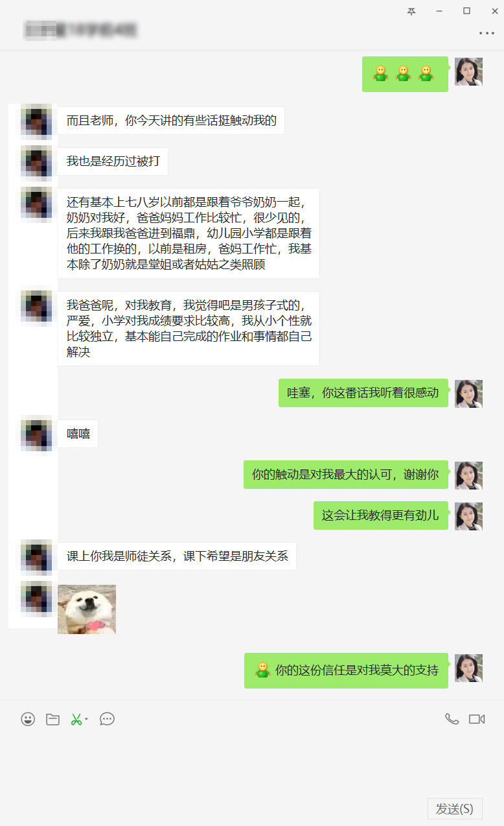Viewport: 504px width, 826px height.
Task: Expand the screenshot options dropdown arrow
Action: tap(87, 719)
